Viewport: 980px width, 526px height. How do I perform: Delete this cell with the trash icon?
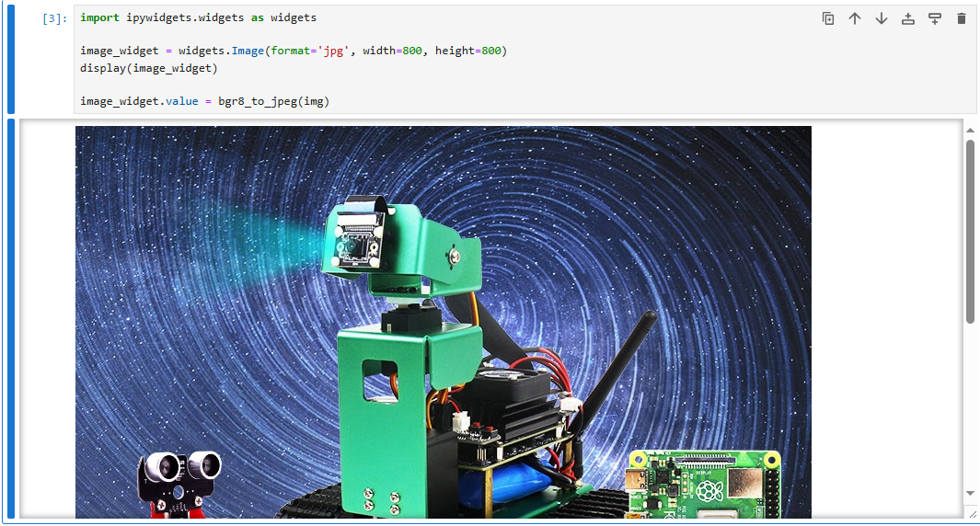[x=962, y=18]
